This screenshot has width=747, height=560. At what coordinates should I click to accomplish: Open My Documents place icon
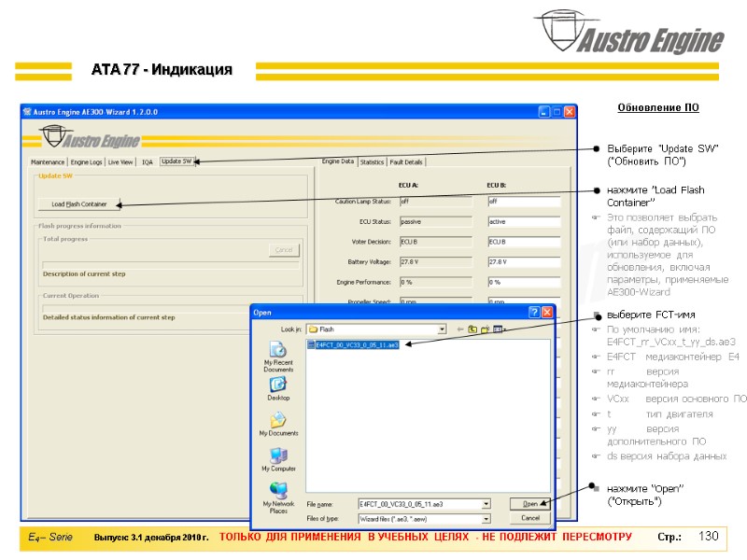(278, 425)
